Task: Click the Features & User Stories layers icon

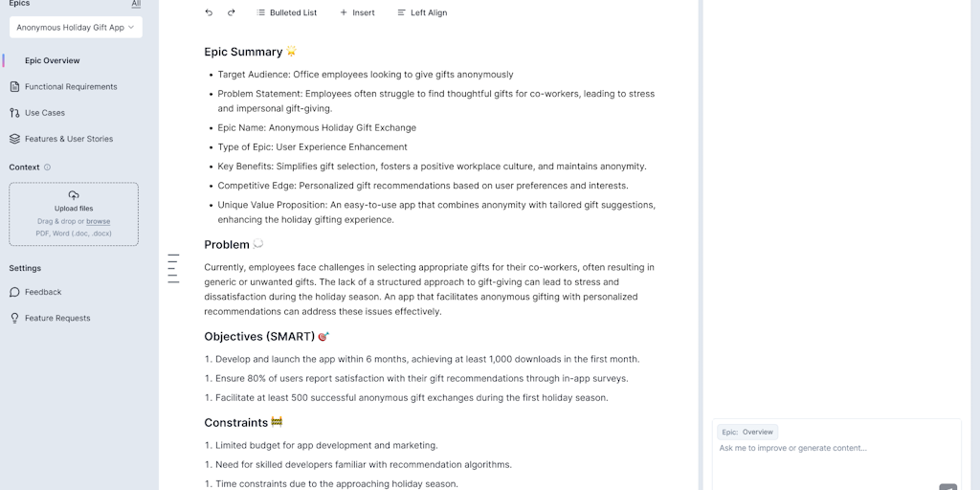Action: coord(14,139)
